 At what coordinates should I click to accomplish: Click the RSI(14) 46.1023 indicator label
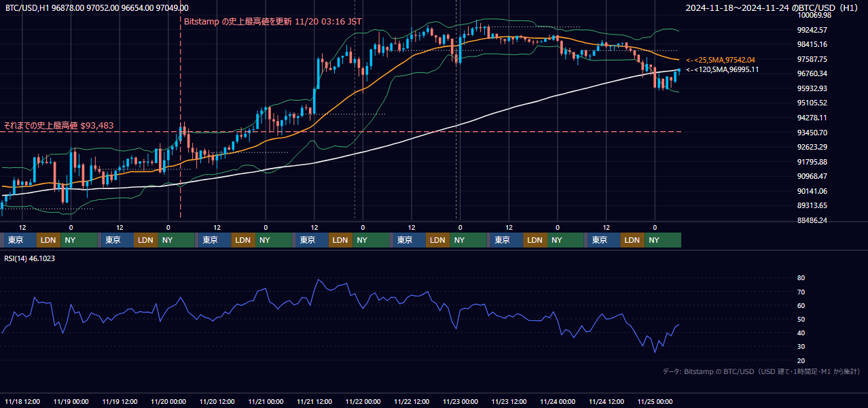[x=30, y=258]
